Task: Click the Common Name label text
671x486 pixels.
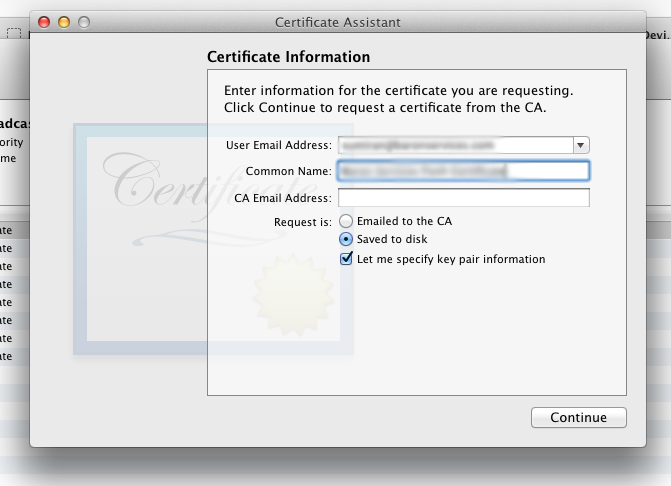Action: tap(289, 172)
